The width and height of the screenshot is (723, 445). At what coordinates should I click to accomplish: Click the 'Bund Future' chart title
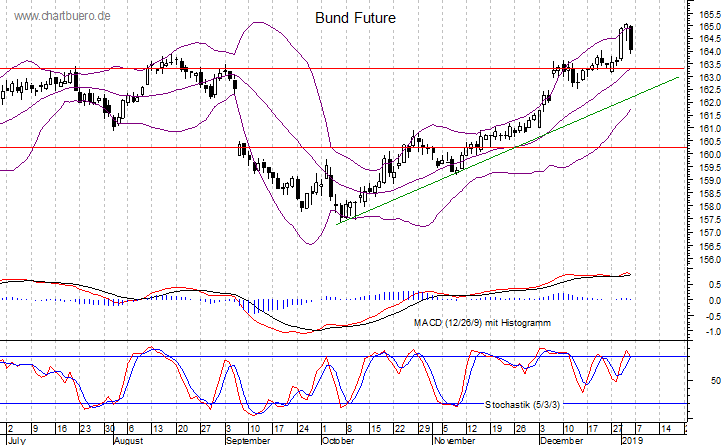click(355, 18)
